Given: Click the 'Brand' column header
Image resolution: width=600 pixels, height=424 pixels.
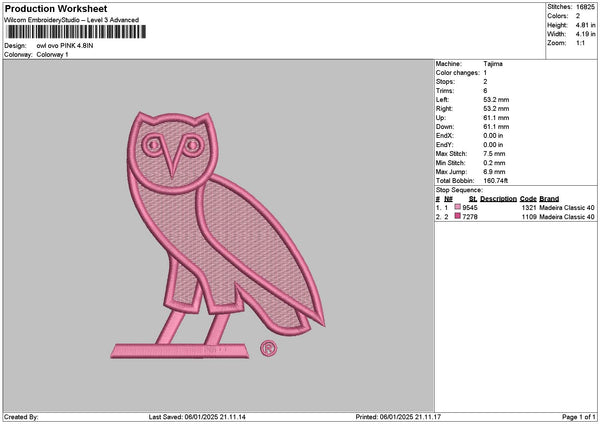Looking at the screenshot, I should [x=549, y=199].
